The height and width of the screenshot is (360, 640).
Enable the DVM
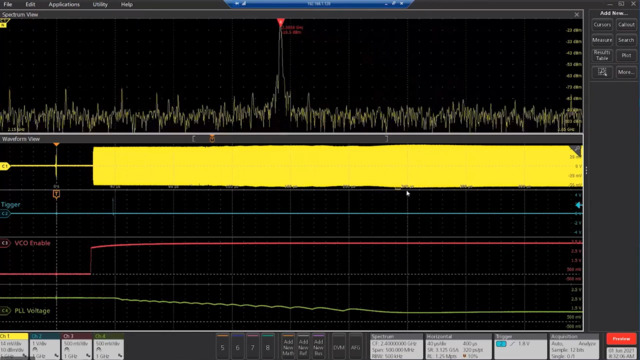click(339, 347)
